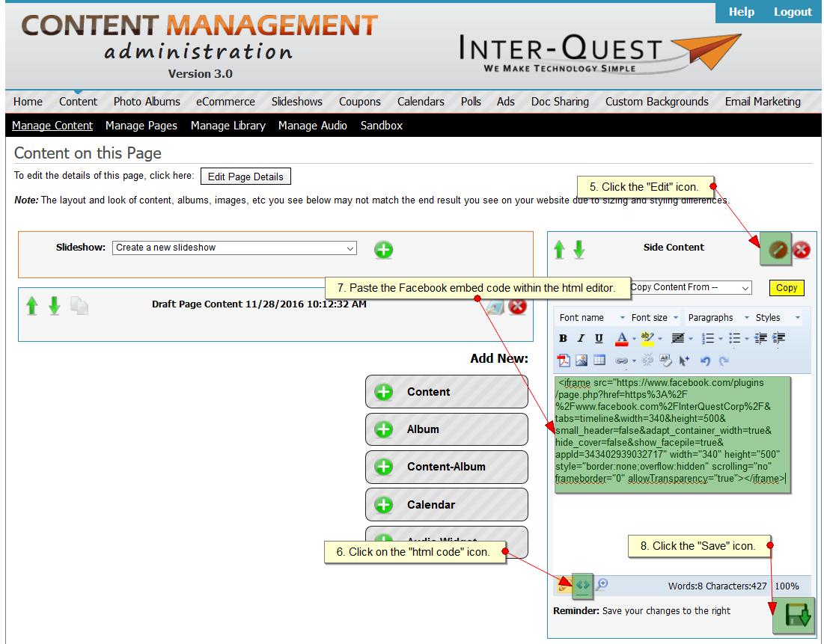Switch to html code view icon
This screenshot has height=644, width=824.
point(582,585)
